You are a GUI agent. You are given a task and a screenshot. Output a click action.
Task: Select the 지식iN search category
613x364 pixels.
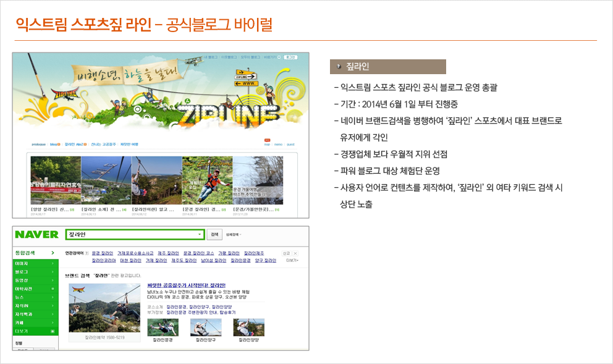tap(36, 306)
